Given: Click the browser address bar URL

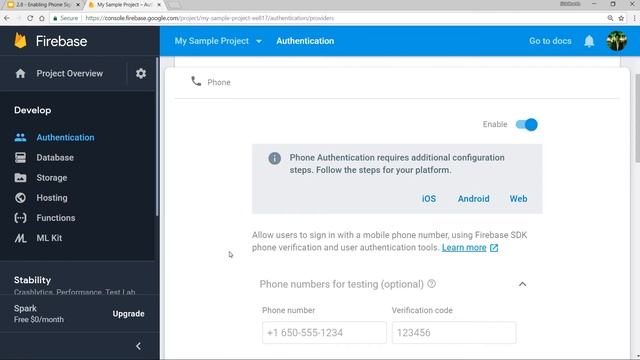Looking at the screenshot, I should (x=210, y=18).
